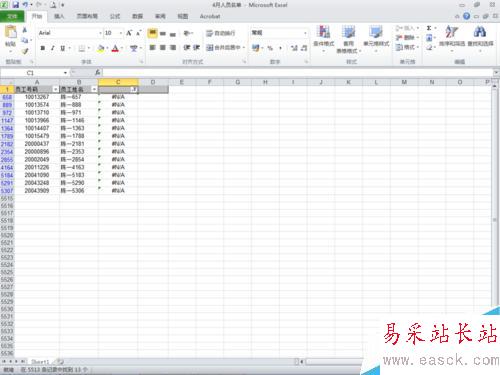Toggle align text right

point(173,48)
